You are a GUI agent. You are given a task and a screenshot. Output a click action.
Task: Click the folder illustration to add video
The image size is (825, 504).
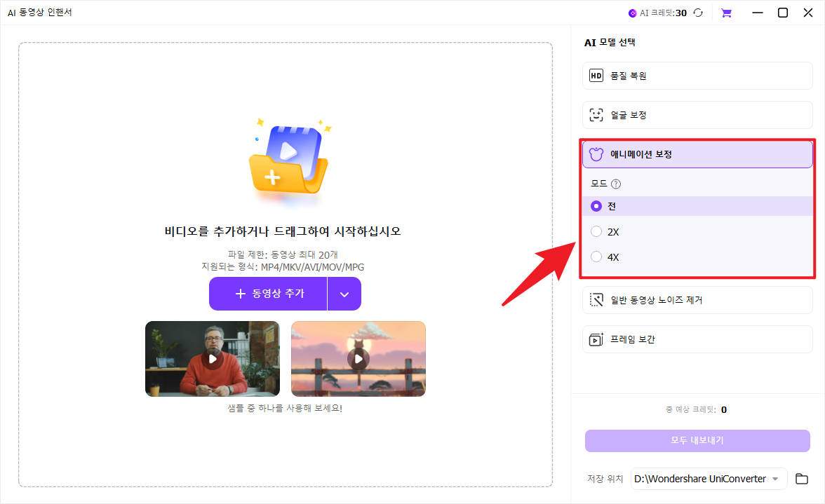(x=289, y=159)
